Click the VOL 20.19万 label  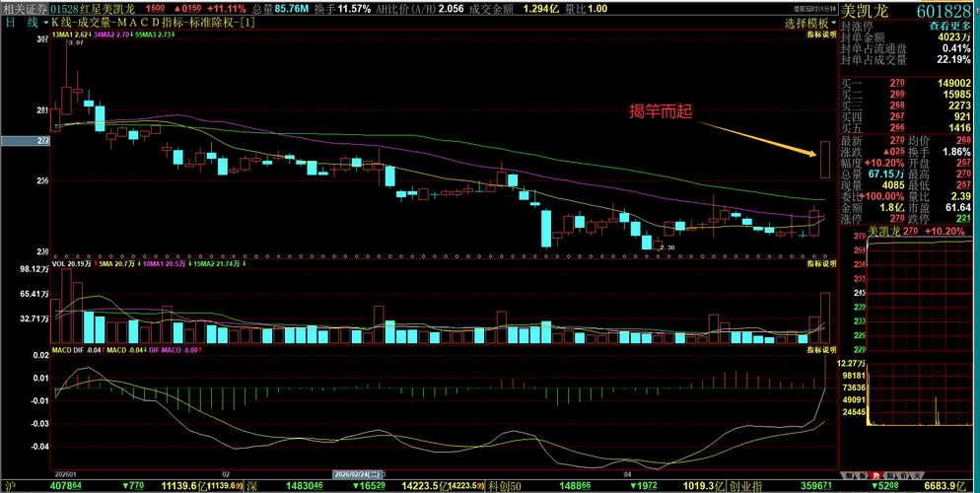point(71,264)
